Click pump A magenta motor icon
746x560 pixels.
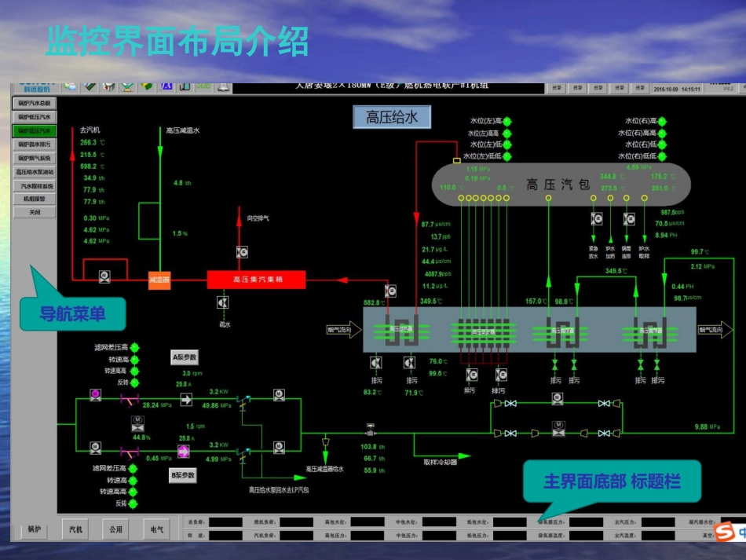click(x=96, y=394)
